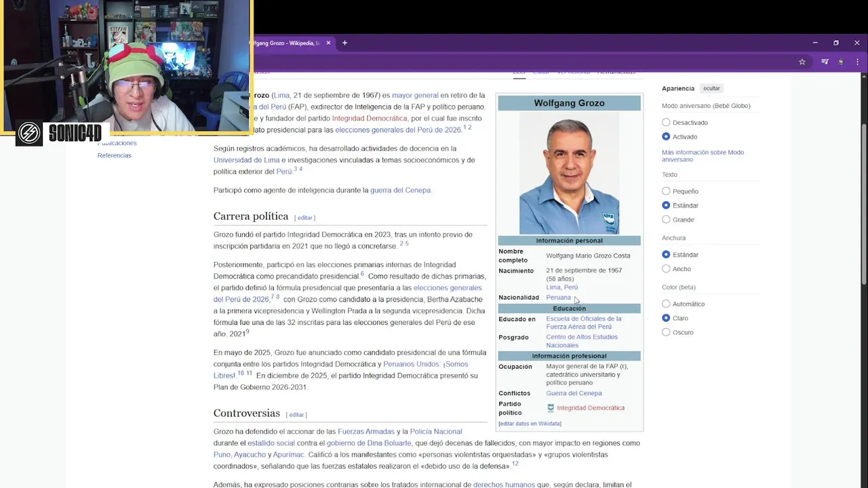Bookmark this page with the star icon
The height and width of the screenshot is (488, 868).
click(802, 62)
